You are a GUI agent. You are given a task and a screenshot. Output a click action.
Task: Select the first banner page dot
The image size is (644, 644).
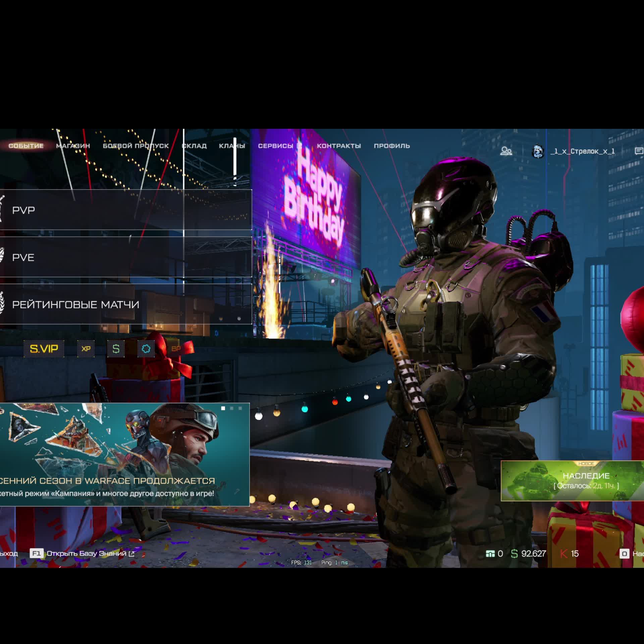pos(223,408)
